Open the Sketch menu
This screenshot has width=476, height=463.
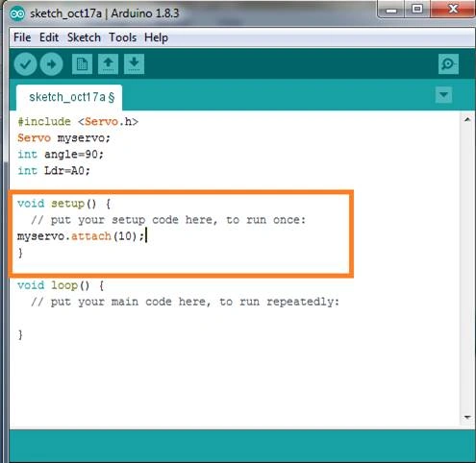click(84, 37)
